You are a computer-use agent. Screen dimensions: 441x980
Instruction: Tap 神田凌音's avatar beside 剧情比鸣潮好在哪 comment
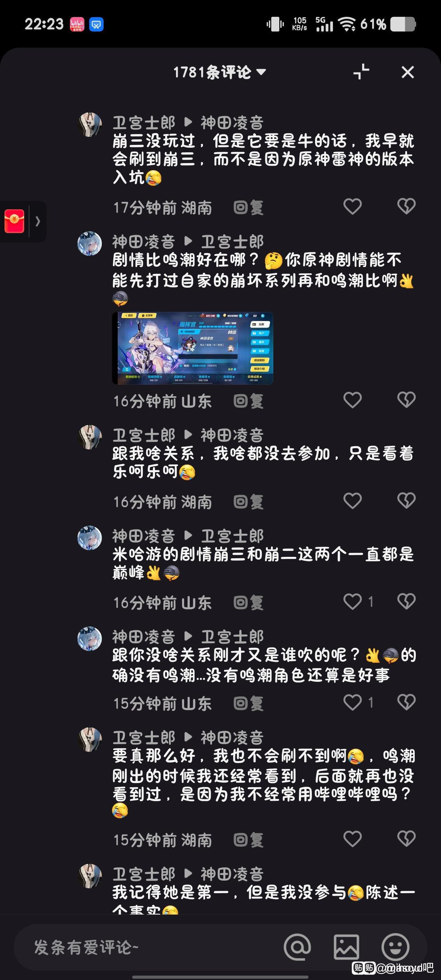[x=90, y=244]
